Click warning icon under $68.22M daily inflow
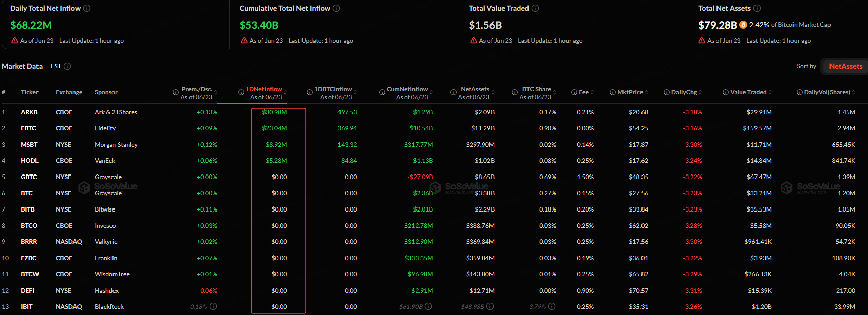Screen dimensions: 868x315 (x=15, y=40)
